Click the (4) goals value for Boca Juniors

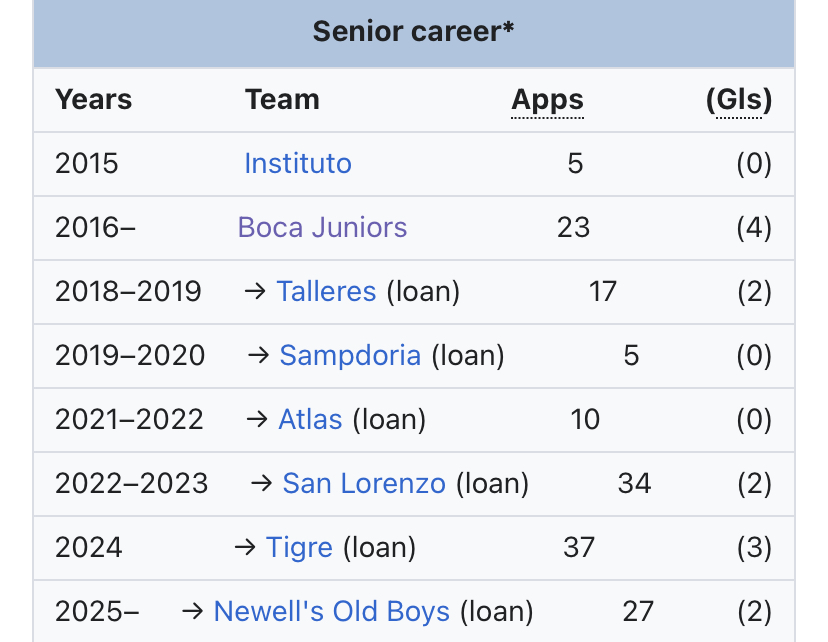click(753, 227)
